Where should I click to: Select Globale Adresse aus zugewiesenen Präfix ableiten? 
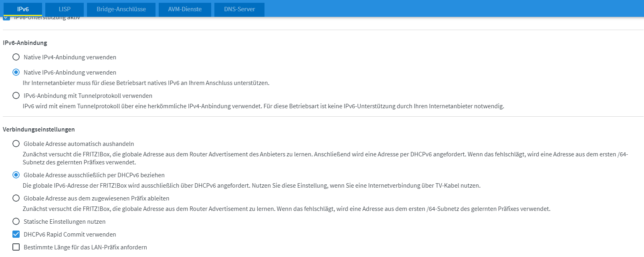point(16,198)
